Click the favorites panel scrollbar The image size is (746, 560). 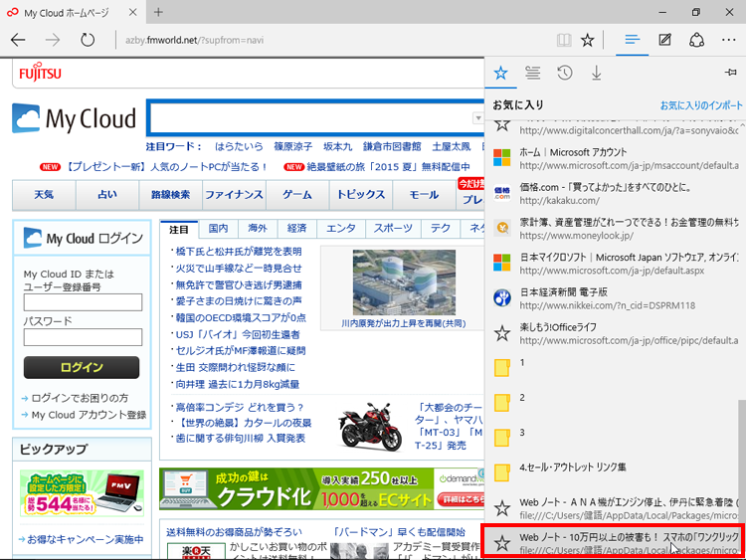pyautogui.click(x=740, y=448)
